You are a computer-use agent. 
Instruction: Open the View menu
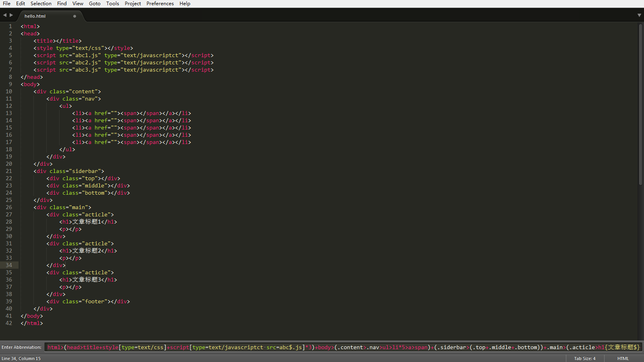pos(78,4)
